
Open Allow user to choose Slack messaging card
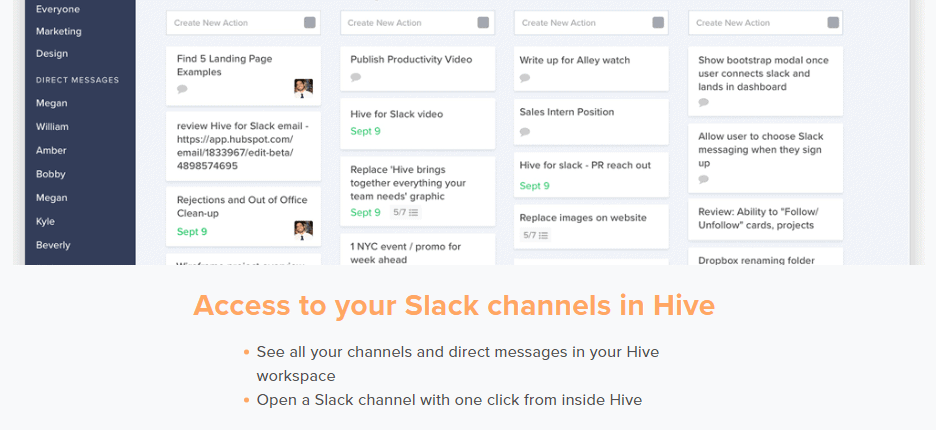[765, 158]
